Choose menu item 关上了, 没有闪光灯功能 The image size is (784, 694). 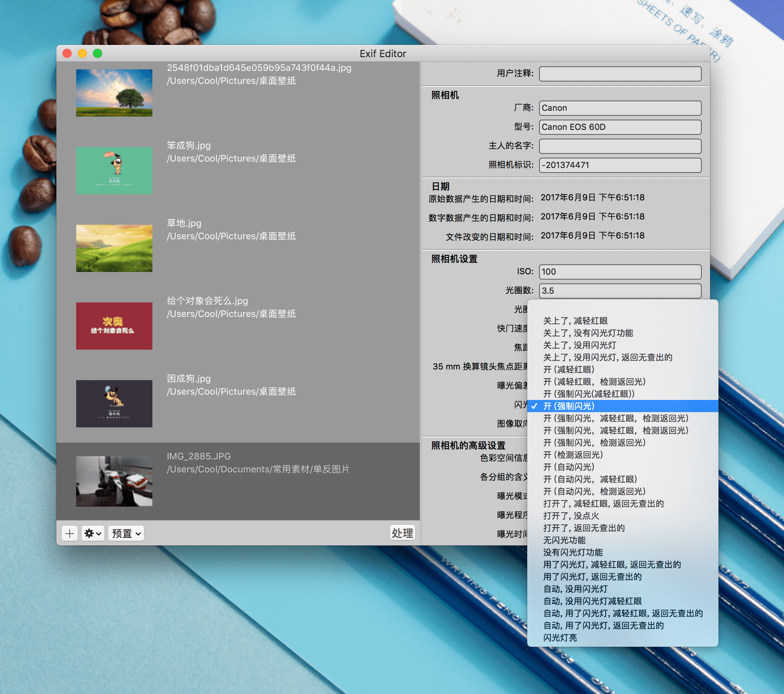[x=622, y=333]
